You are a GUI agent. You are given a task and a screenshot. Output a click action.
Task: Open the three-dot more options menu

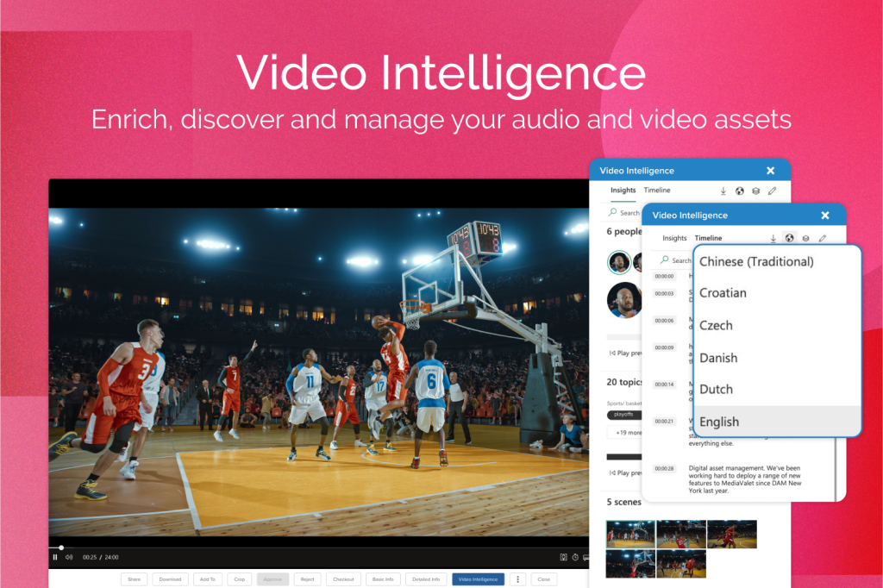click(518, 579)
